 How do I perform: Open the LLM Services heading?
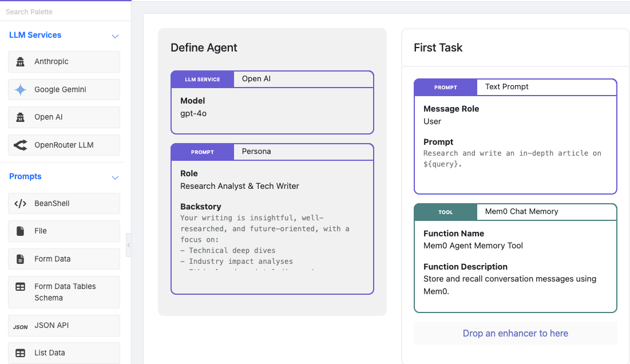(x=35, y=35)
